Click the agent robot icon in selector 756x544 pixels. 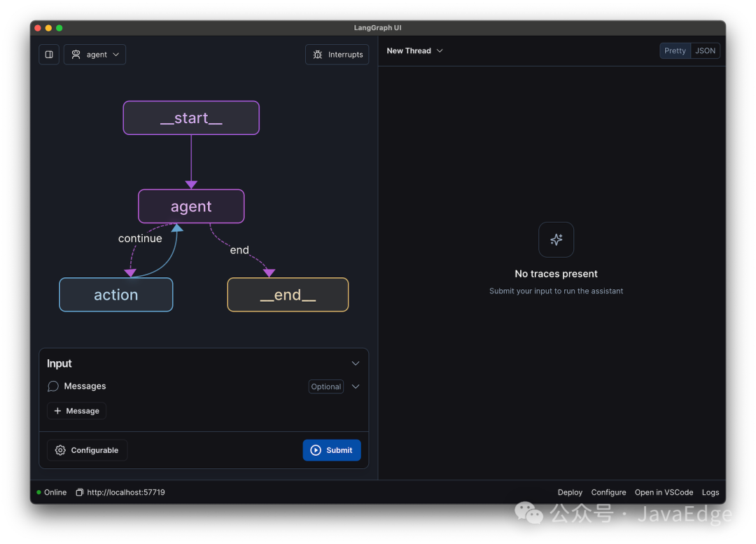[76, 55]
